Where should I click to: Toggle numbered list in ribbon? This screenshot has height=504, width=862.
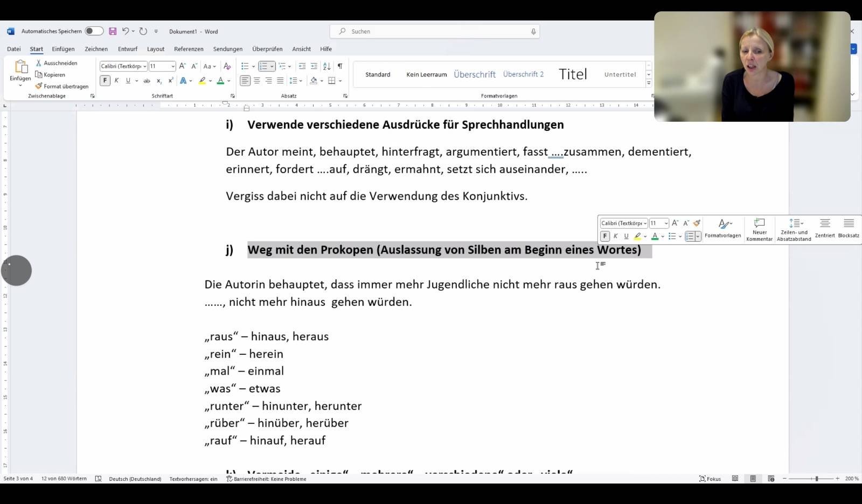pos(263,66)
